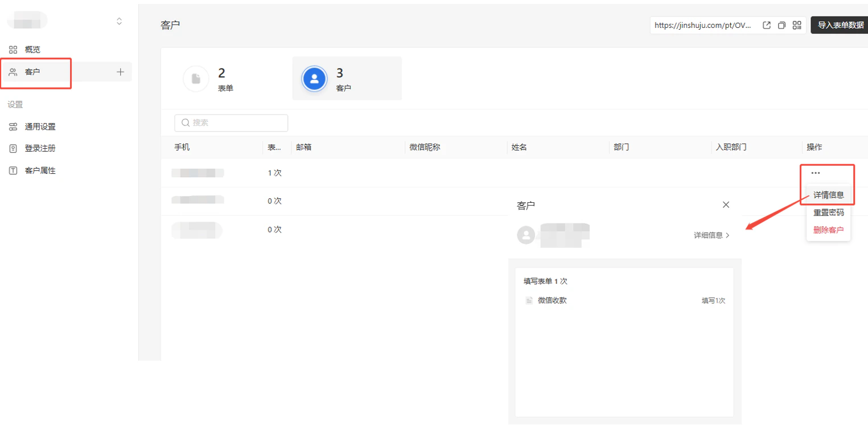Click the plus icon next to 客户

pyautogui.click(x=120, y=72)
